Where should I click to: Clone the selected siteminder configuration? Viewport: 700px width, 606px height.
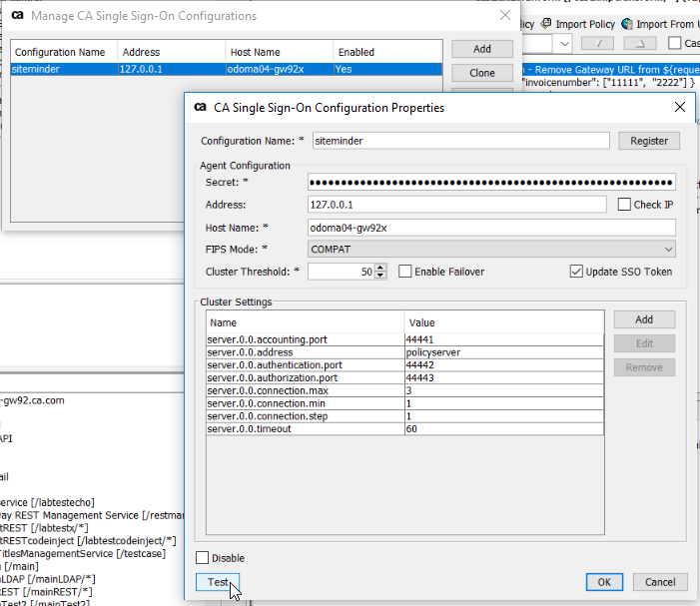click(x=482, y=73)
